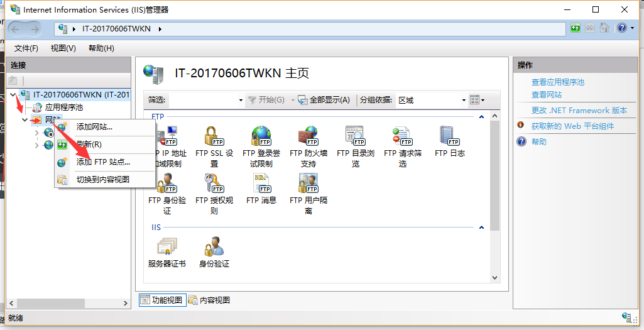Click the connections tree horizontal scrollbar

pyautogui.click(x=50, y=304)
